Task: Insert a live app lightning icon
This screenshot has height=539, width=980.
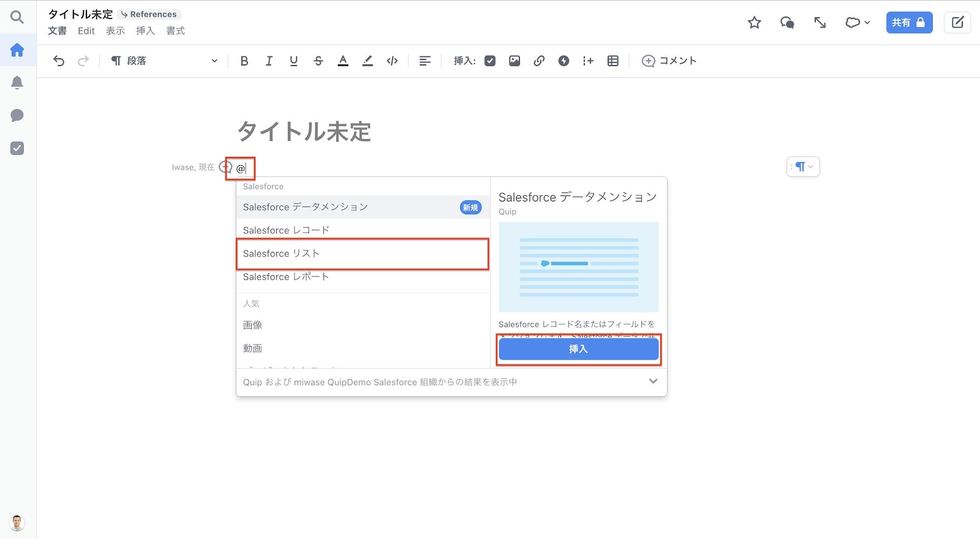Action: tap(564, 61)
